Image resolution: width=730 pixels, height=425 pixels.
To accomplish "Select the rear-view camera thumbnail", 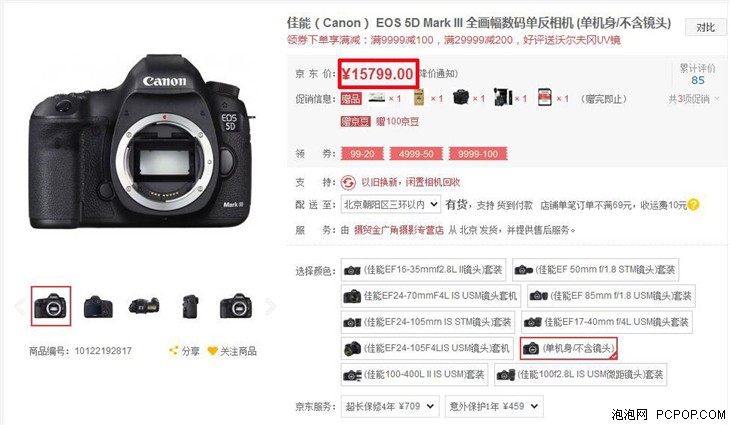I will pos(98,306).
